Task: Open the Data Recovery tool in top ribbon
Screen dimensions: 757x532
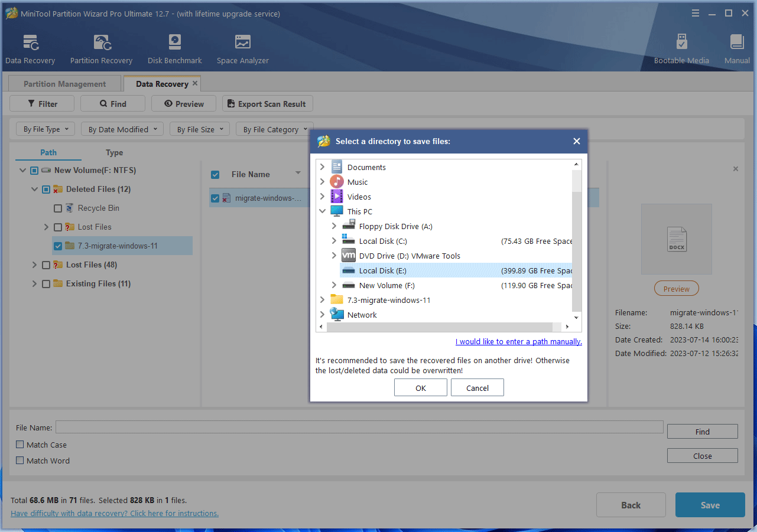Action: pyautogui.click(x=30, y=49)
